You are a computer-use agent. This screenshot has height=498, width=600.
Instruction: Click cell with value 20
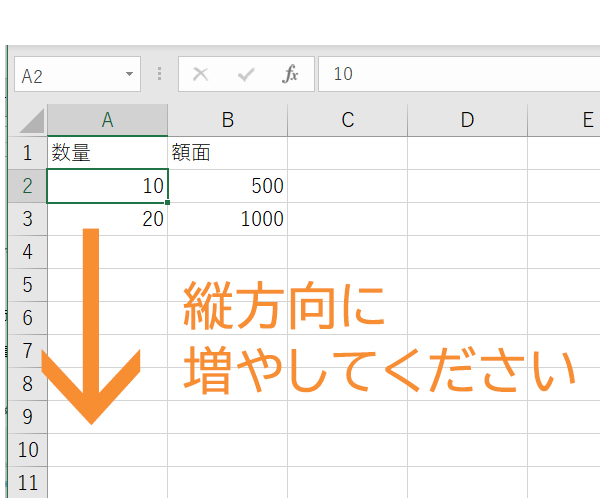(108, 219)
